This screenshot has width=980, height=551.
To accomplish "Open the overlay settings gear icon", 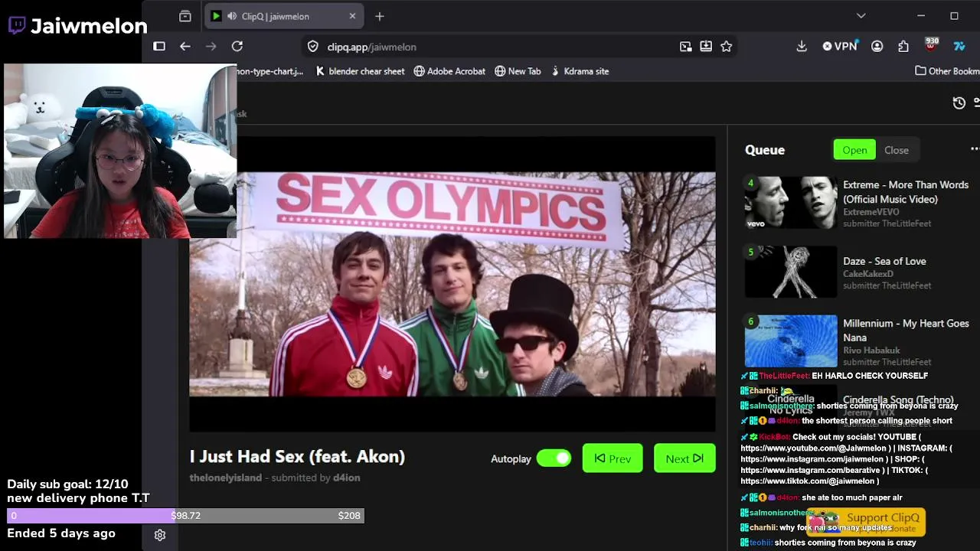I will [160, 535].
